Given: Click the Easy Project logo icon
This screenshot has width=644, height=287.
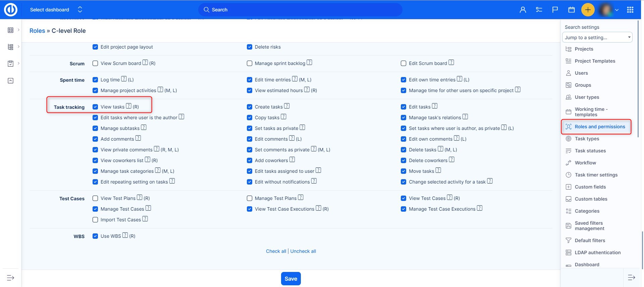Looking at the screenshot, I should coord(10,10).
